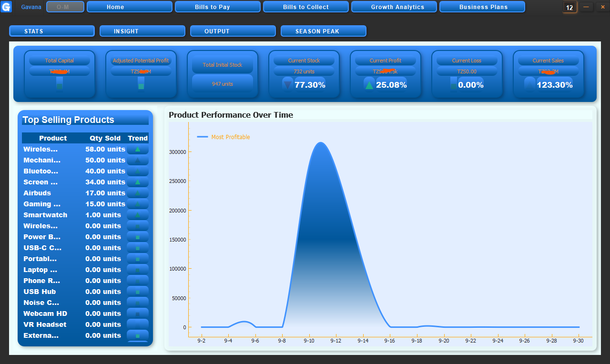Click the trend square icon for USB Hub
This screenshot has height=364, width=610.
click(x=138, y=292)
